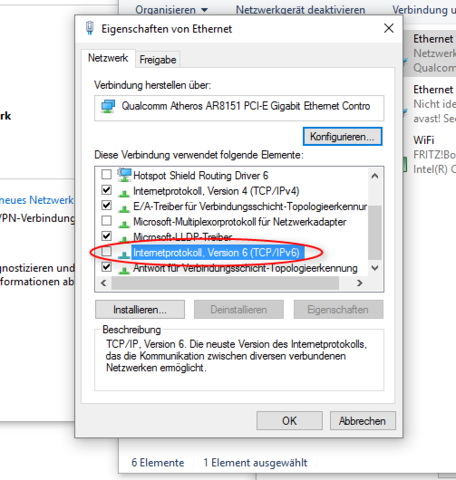Viewport: 456px width, 480px height.
Task: Click the Microsoft-Multiplexorprotokoll protocol icon
Action: tap(124, 223)
